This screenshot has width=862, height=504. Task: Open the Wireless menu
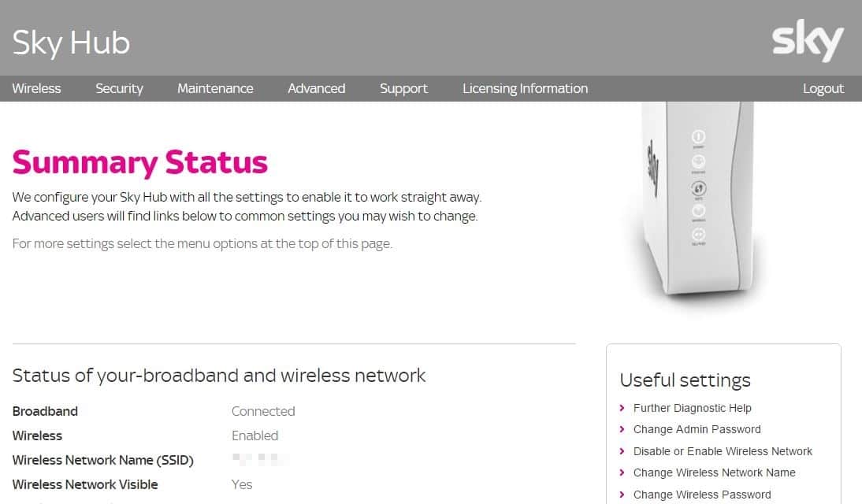tap(36, 88)
